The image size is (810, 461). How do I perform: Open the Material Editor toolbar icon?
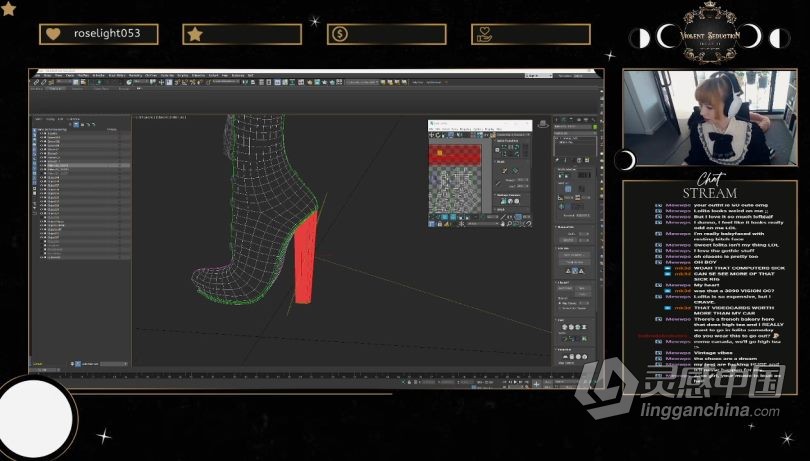pyautogui.click(x=301, y=82)
